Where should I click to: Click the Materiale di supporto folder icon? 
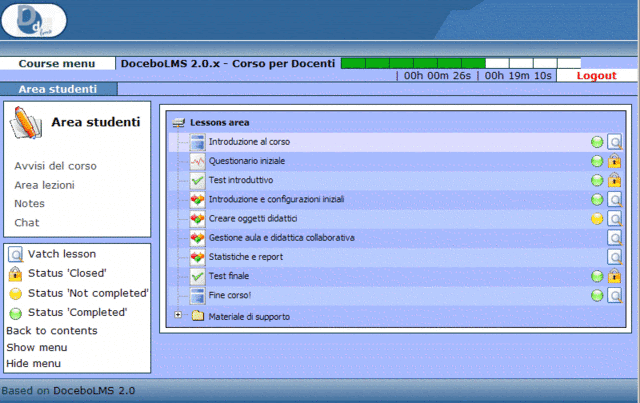pos(198,316)
